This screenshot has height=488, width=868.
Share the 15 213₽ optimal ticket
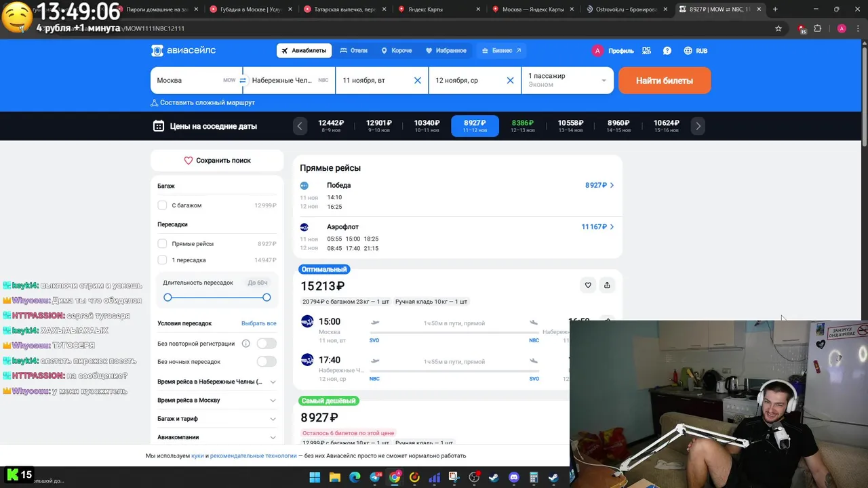coord(607,285)
